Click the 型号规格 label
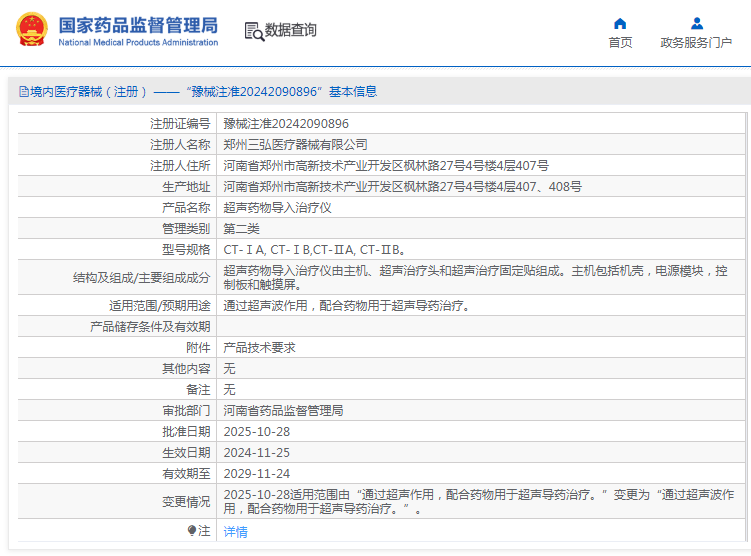This screenshot has width=751, height=556. [x=186, y=250]
